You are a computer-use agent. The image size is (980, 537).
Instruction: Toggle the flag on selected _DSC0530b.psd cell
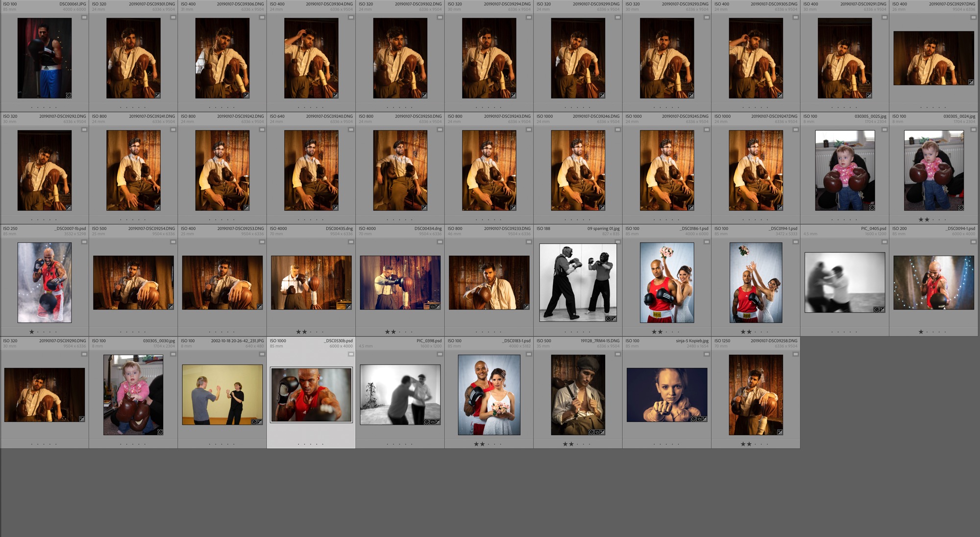(351, 354)
